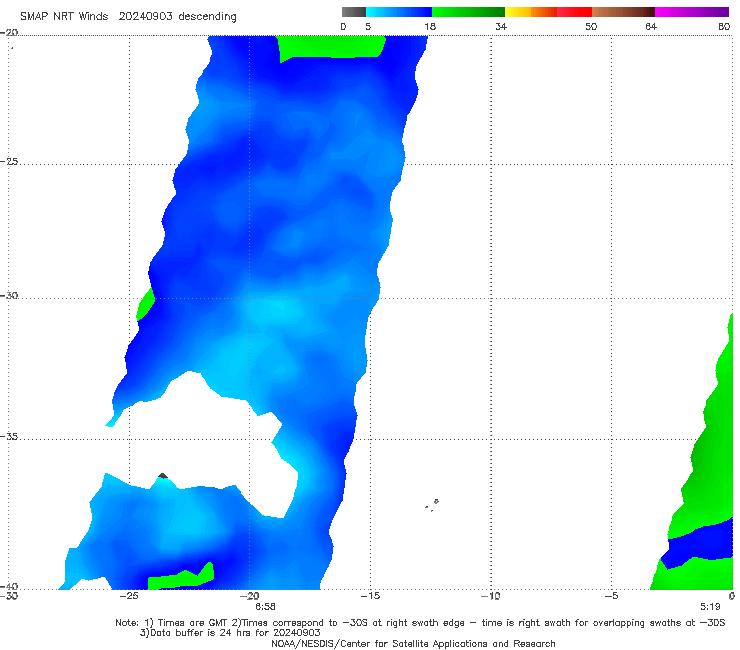Click the note line starting 'Note: 1) Times are GMT'
Image resolution: width=740 pixels, height=650 pixels.
pos(420,623)
